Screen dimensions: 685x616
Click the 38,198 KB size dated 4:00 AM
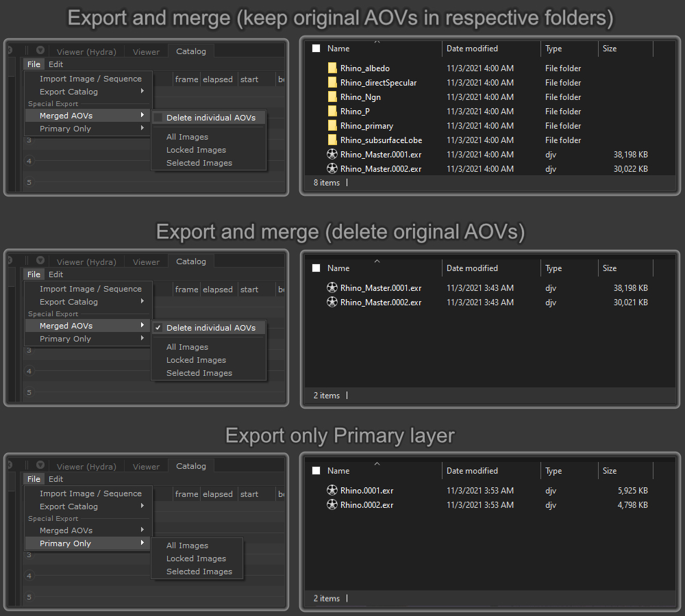(x=630, y=154)
